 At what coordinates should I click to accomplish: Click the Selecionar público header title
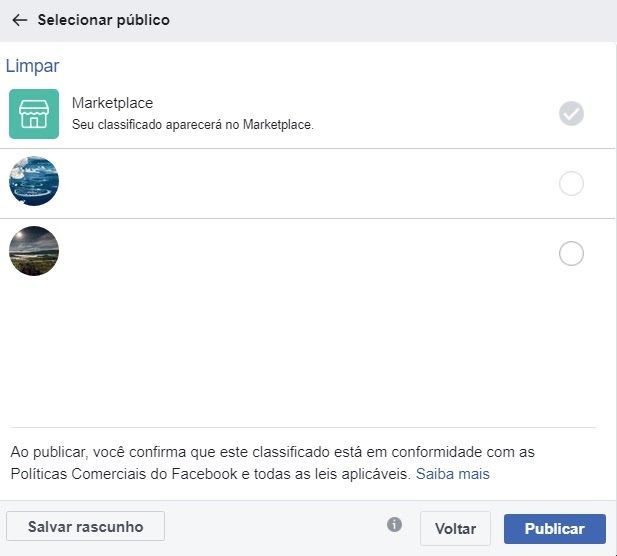(104, 20)
